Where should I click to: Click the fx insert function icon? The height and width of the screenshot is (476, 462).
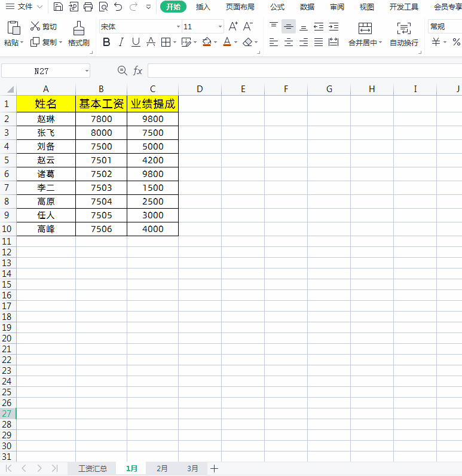(x=137, y=71)
